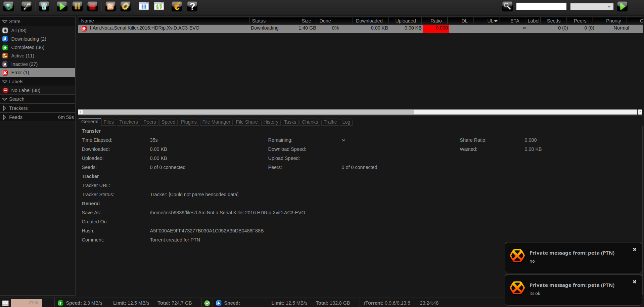The width and height of the screenshot is (644, 307).
Task: Open the File Manager tab
Action: click(216, 122)
